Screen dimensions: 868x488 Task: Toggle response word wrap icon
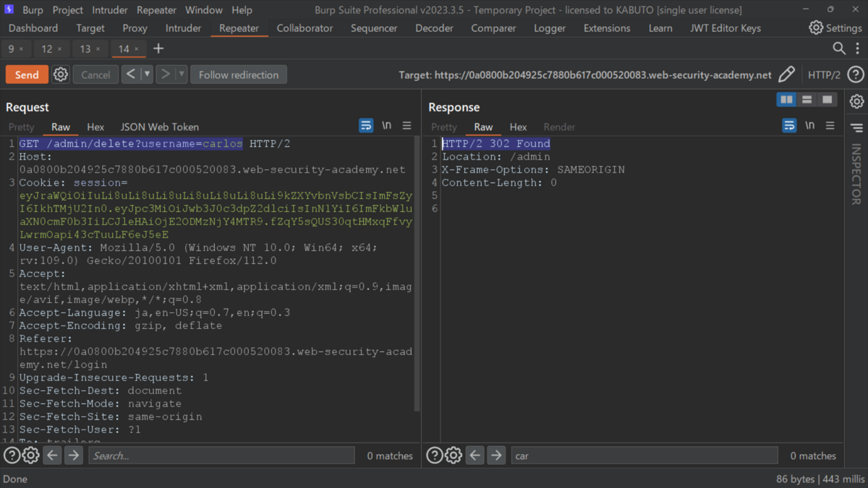(789, 126)
